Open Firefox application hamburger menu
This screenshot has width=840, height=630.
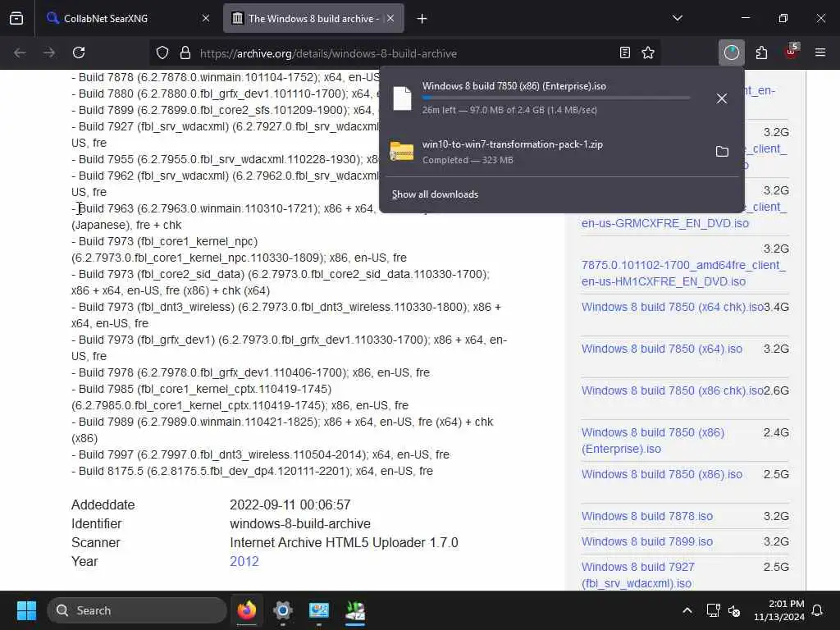[820, 52]
